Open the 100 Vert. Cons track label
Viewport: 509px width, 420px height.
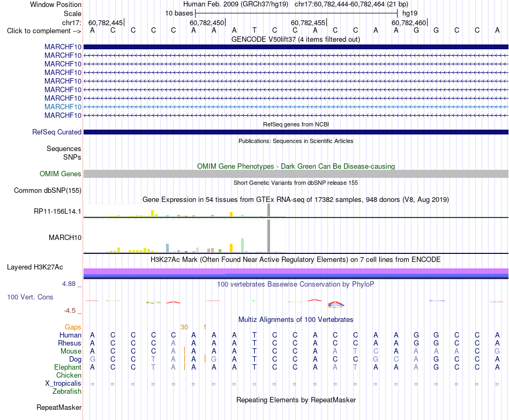point(30,297)
